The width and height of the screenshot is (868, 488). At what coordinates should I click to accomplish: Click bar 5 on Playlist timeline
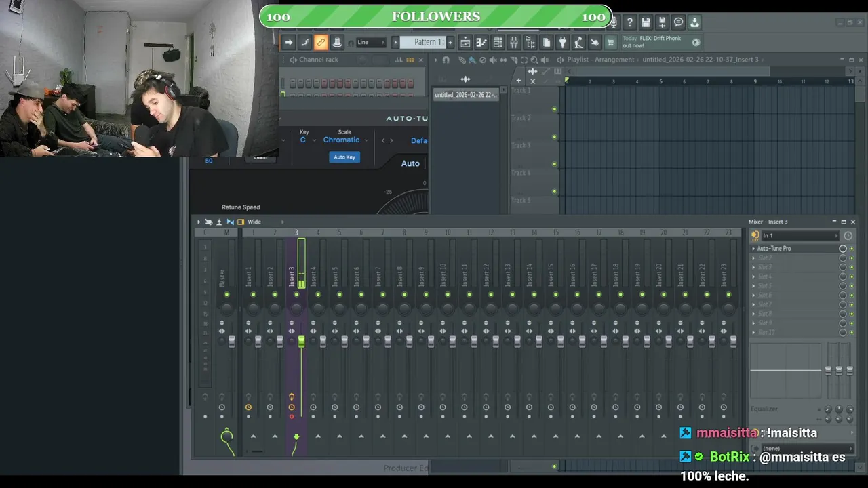point(661,82)
